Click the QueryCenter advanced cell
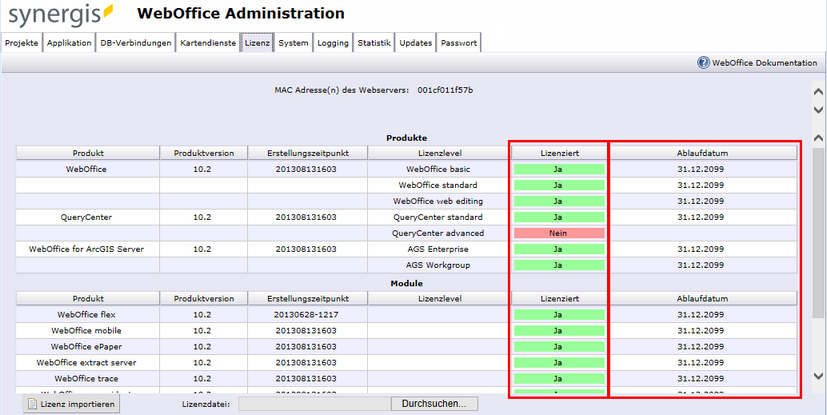 coord(438,233)
